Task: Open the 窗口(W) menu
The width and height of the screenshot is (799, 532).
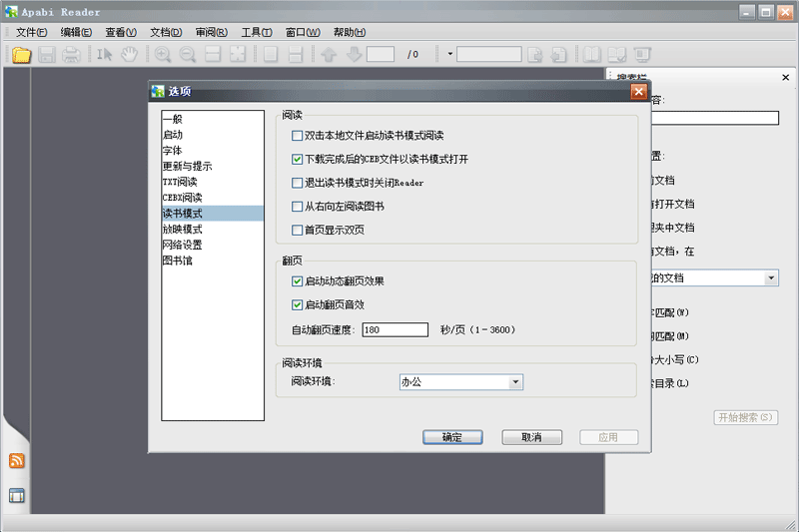Action: pos(303,32)
